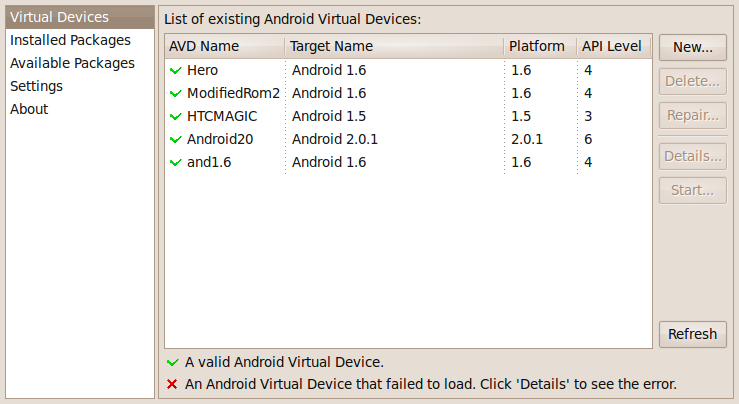This screenshot has width=739, height=404.
Task: Click the red X legend icon
Action: coord(172,384)
